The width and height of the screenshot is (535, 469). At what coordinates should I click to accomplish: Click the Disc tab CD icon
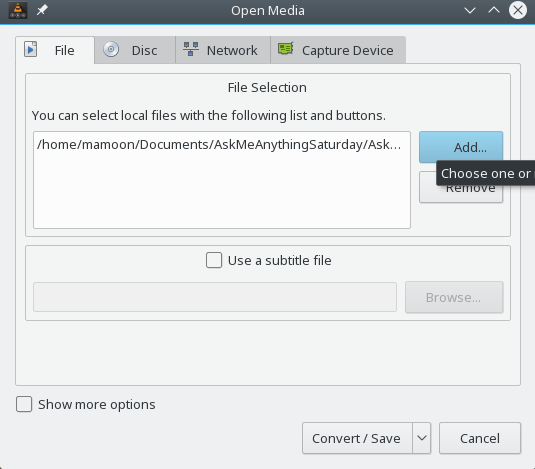111,49
